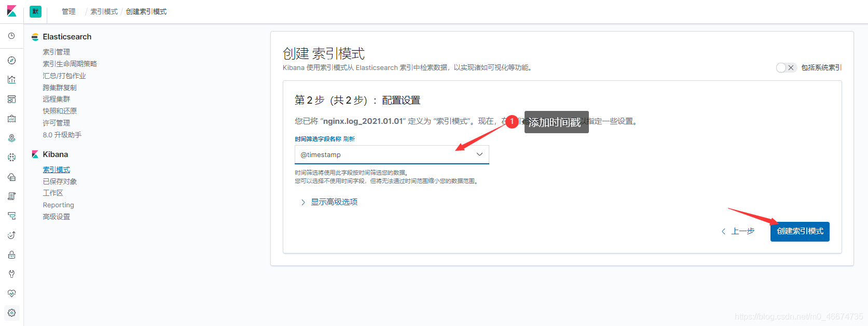Open 索引管理 under Elasticsearch
The height and width of the screenshot is (326, 868).
point(56,52)
